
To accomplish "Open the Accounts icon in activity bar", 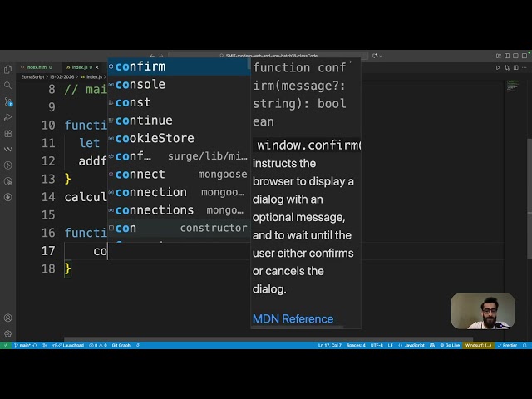I will 7,318.
